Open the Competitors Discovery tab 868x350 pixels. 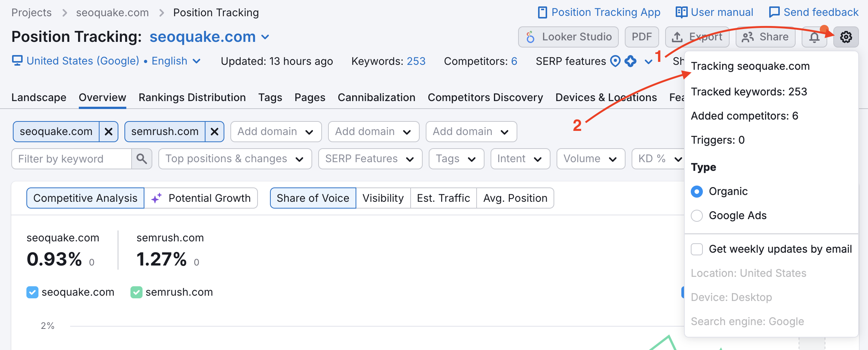point(485,97)
